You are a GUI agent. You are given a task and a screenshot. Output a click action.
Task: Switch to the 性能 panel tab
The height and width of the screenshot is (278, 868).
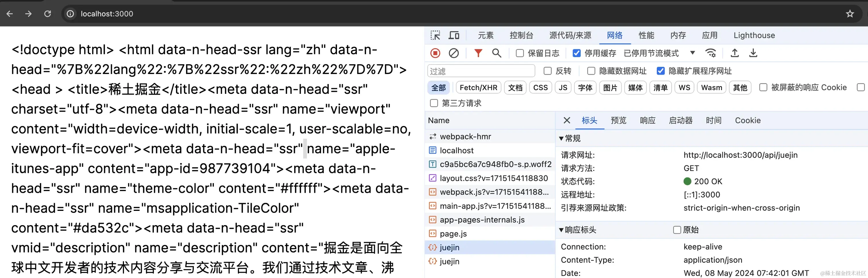click(x=646, y=35)
